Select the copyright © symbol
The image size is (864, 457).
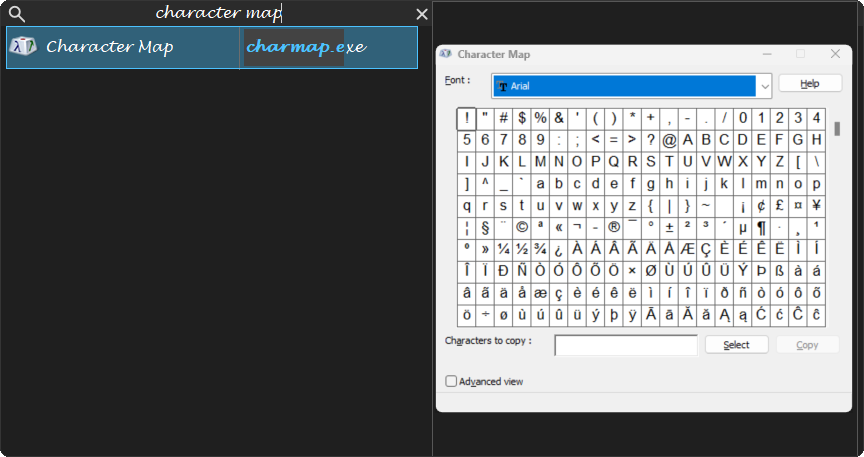[x=522, y=228]
